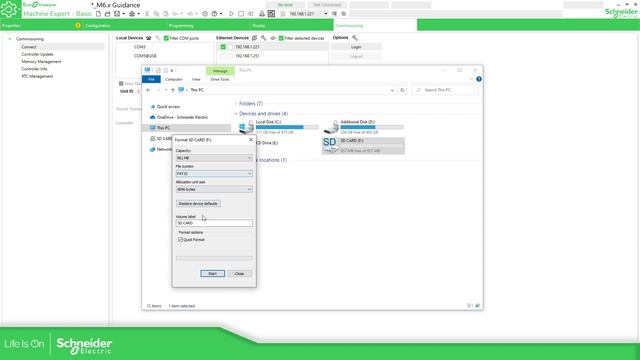Click the Print toolbar icon
The image size is (640, 360).
pos(132,14)
